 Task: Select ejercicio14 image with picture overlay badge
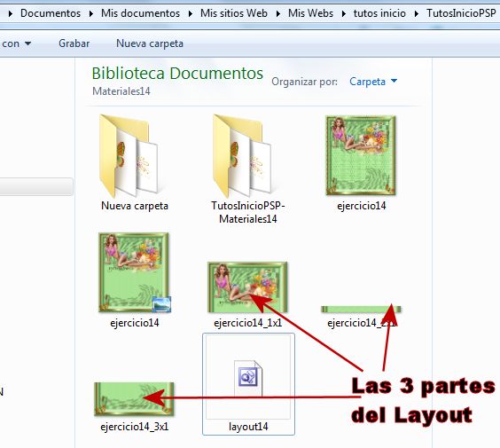134,272
